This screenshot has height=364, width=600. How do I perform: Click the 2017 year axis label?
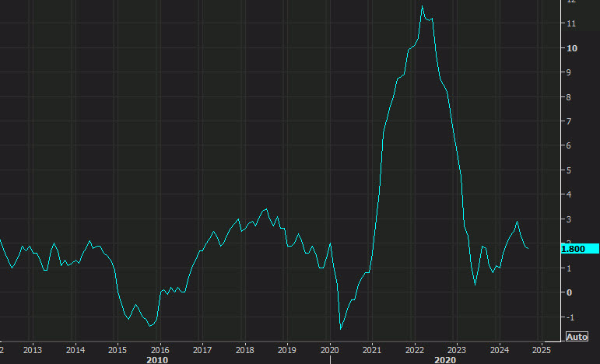202,350
